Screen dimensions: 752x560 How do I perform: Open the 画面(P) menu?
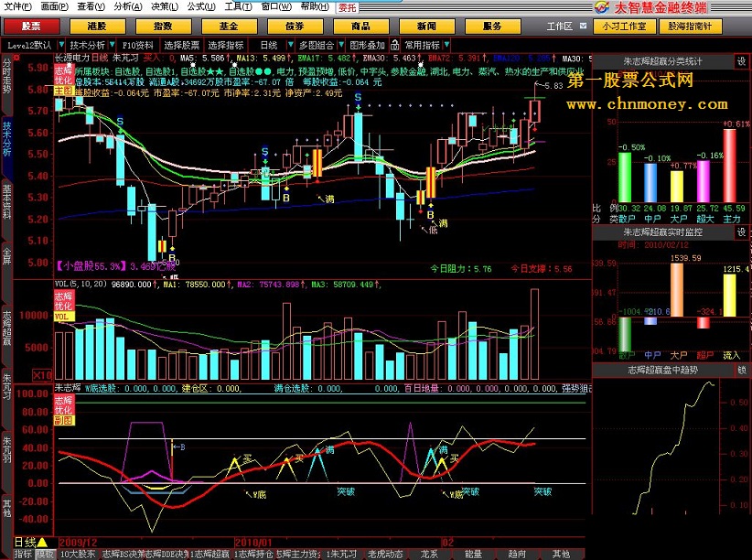pyautogui.click(x=54, y=6)
